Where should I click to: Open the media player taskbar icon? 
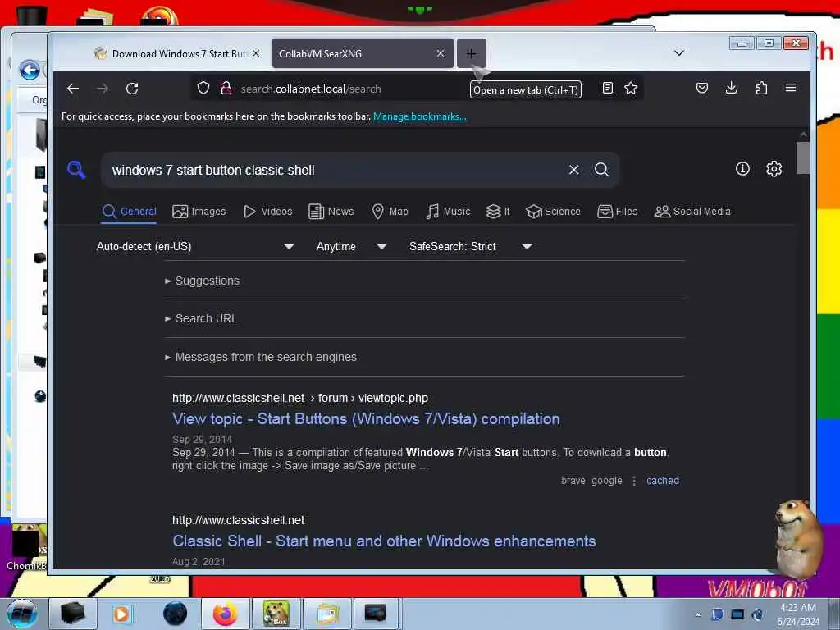click(121, 614)
